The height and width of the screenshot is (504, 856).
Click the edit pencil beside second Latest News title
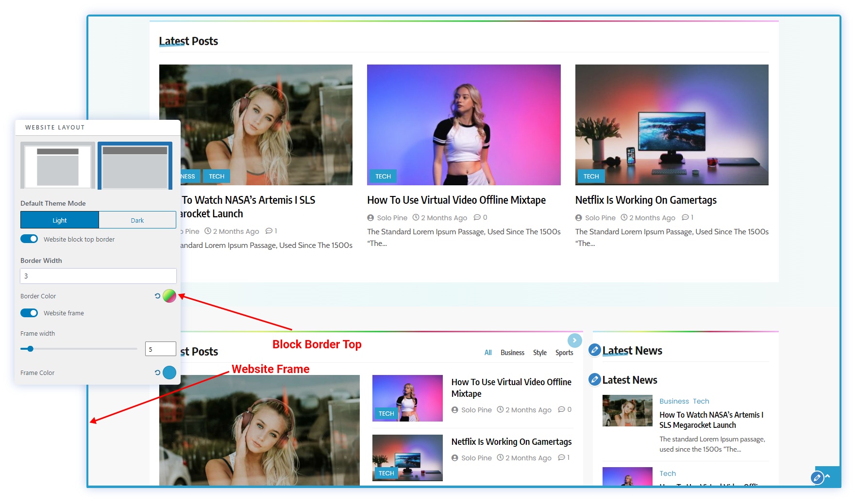[x=594, y=379]
